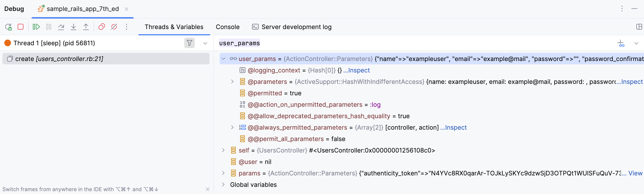Toggle Mute Breakpoints
Screen dimensions: 644x194
tap(114, 27)
